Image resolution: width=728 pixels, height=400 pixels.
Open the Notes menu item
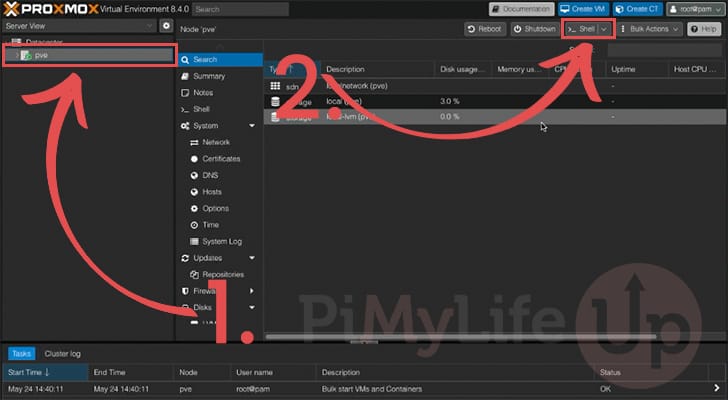[221, 93]
